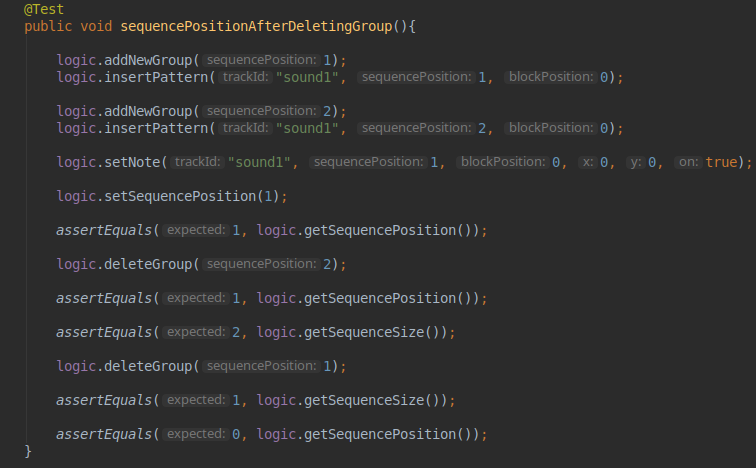Click insertPattern on the sequencePosition 2 line

coord(156,128)
